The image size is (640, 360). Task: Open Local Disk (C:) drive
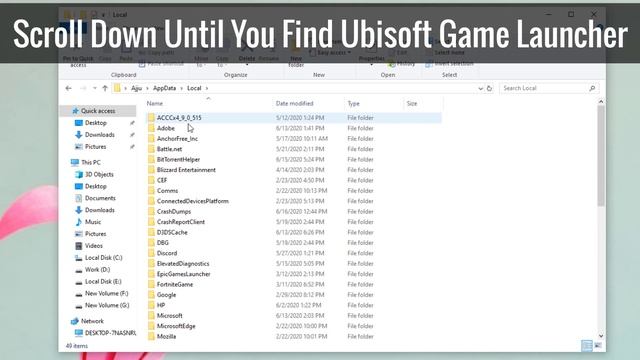pos(103,258)
